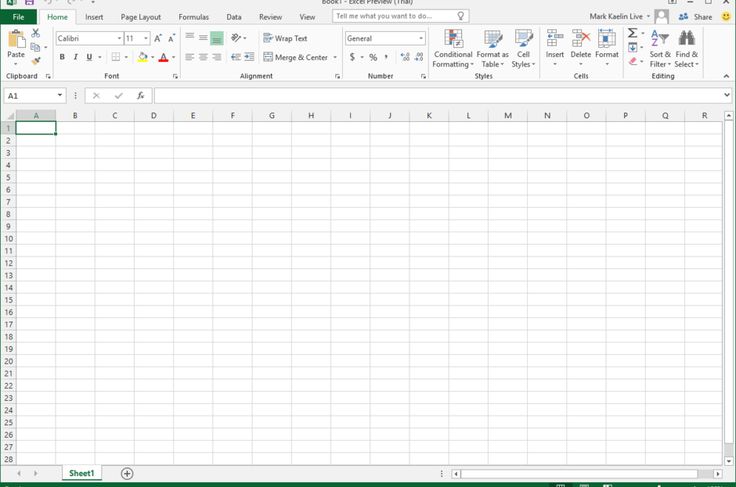This screenshot has width=736, height=487.
Task: Toggle Bold formatting
Action: [62, 57]
